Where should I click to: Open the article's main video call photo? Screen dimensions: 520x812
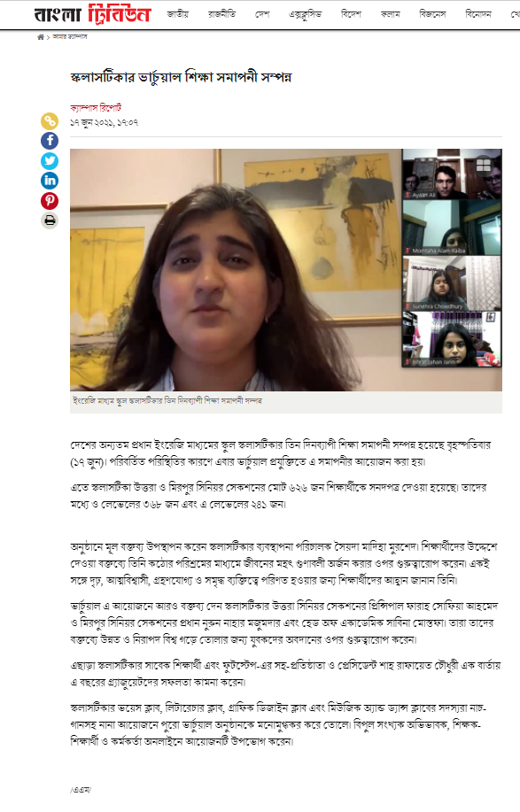coord(286,270)
